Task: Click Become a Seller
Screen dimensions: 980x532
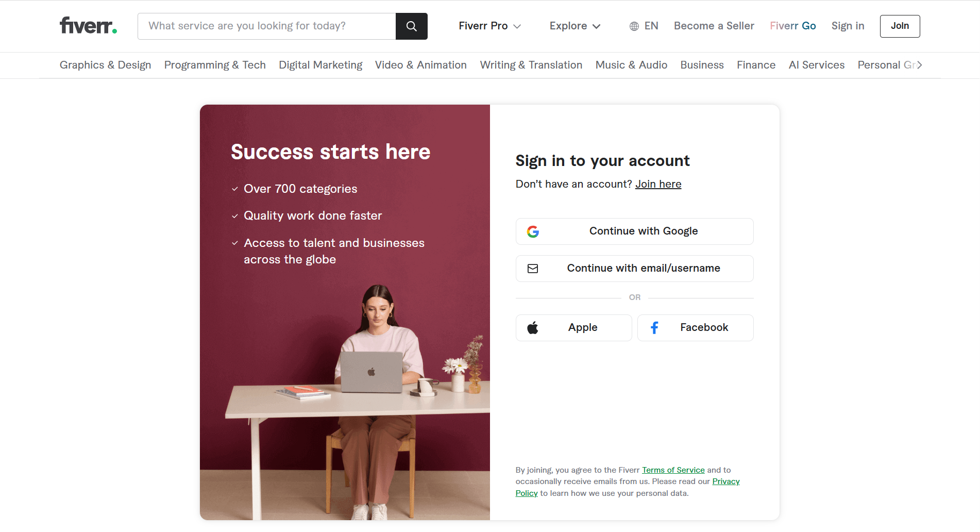Action: click(x=714, y=26)
